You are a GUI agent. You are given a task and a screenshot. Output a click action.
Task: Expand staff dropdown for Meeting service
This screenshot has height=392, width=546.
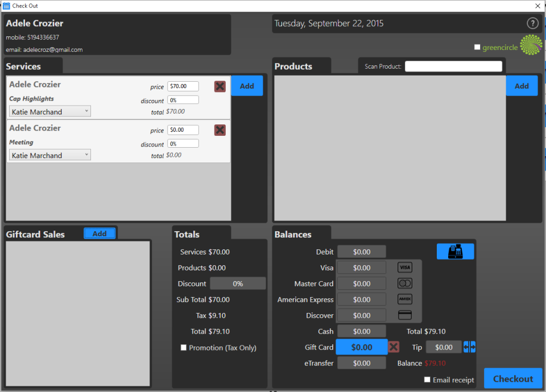pos(50,155)
